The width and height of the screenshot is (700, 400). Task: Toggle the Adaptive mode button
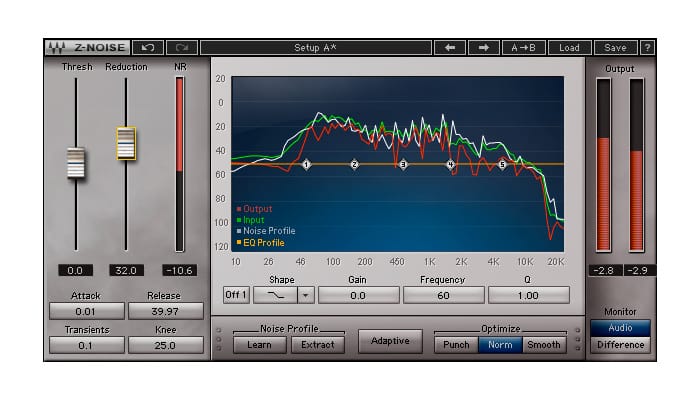(x=390, y=341)
